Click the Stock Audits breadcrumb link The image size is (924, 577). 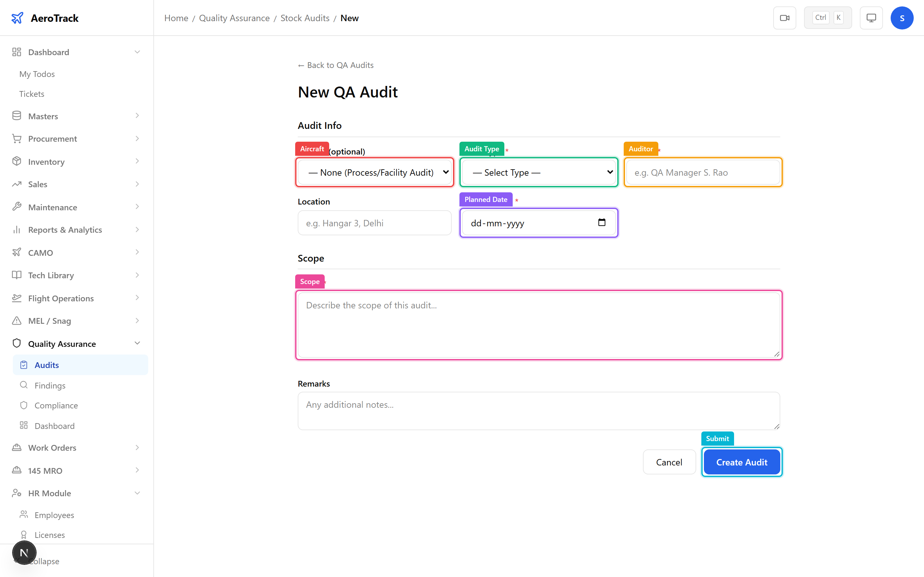pos(304,18)
